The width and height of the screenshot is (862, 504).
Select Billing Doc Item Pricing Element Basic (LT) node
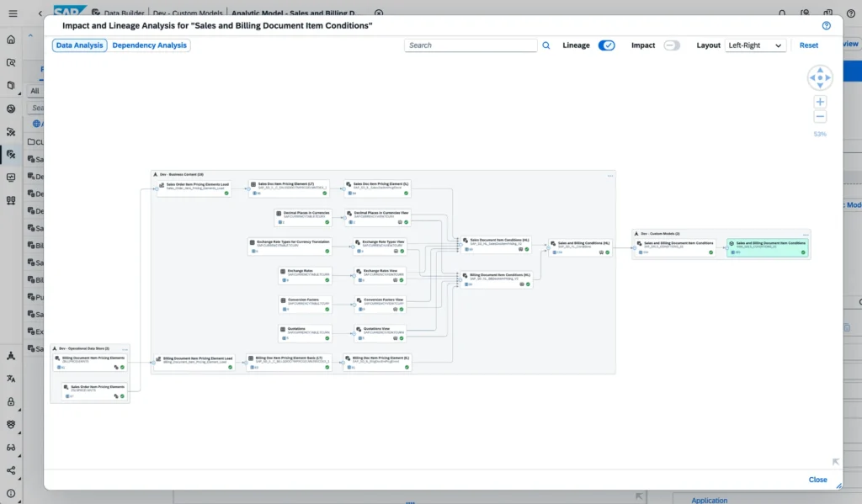[290, 362]
